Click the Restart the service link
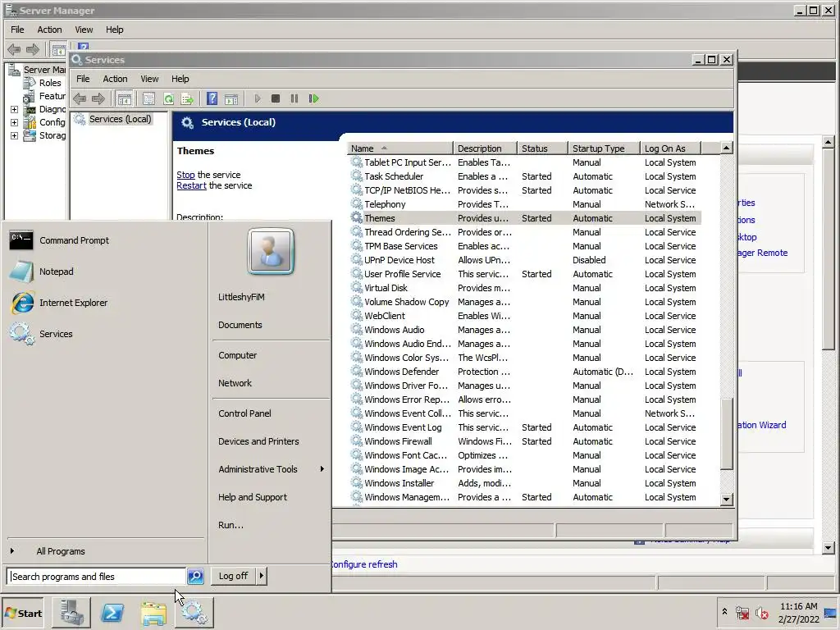The image size is (840, 630). tap(191, 185)
